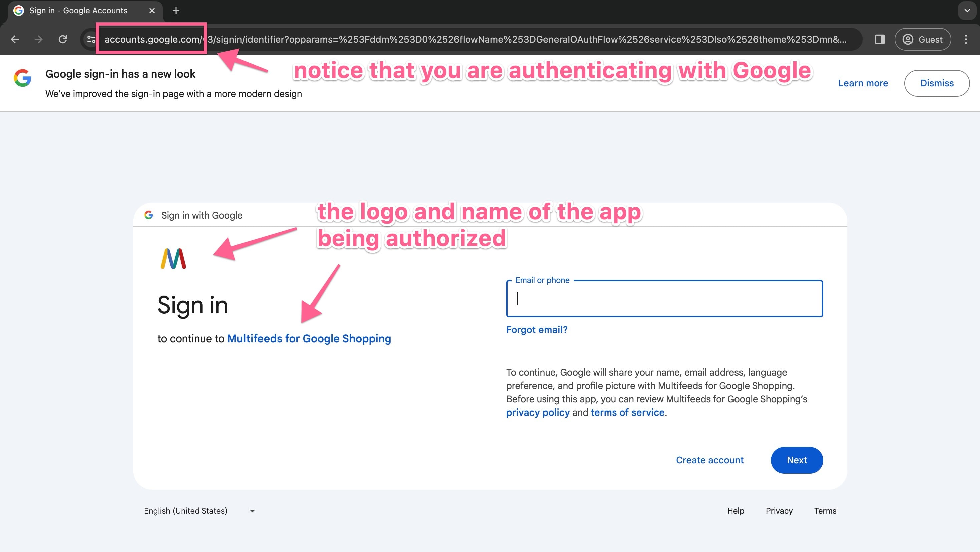Open the privacy policy link
The image size is (980, 552).
(538, 412)
